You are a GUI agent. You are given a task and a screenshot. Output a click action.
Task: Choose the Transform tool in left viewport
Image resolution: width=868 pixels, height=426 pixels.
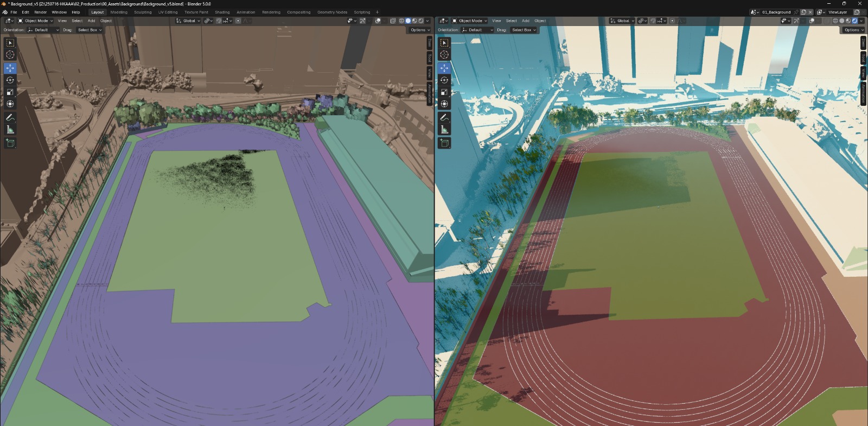[10, 104]
